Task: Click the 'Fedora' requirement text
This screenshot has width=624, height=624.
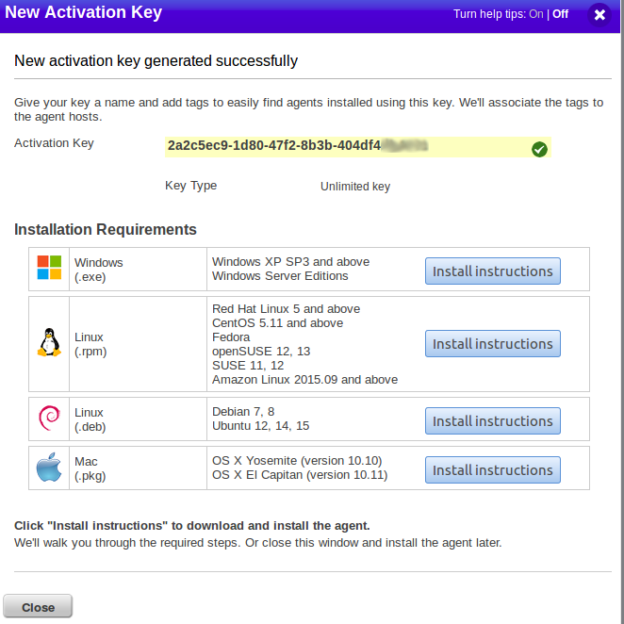Action: pos(231,337)
